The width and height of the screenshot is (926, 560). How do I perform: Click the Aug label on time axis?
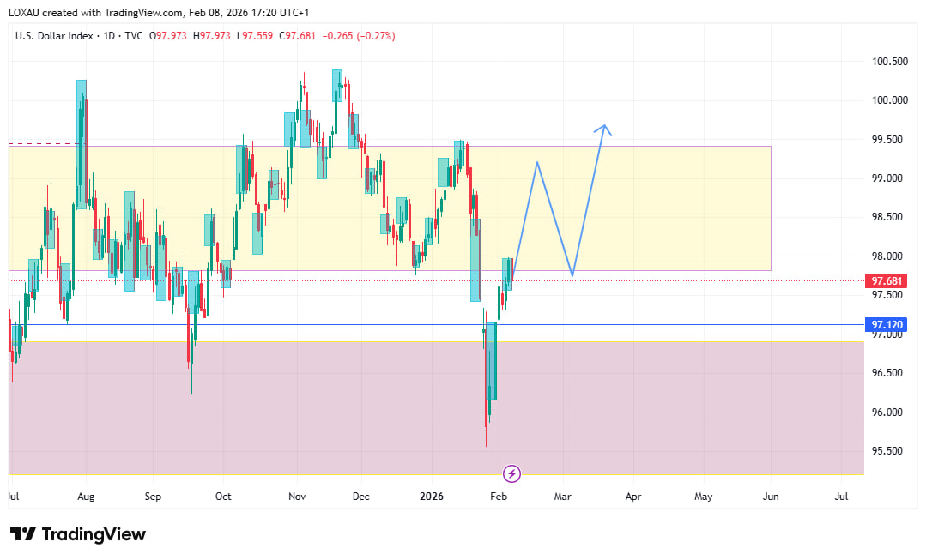tap(85, 497)
